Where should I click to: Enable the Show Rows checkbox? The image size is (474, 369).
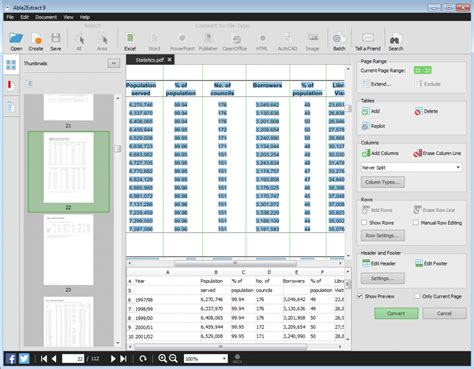point(364,222)
